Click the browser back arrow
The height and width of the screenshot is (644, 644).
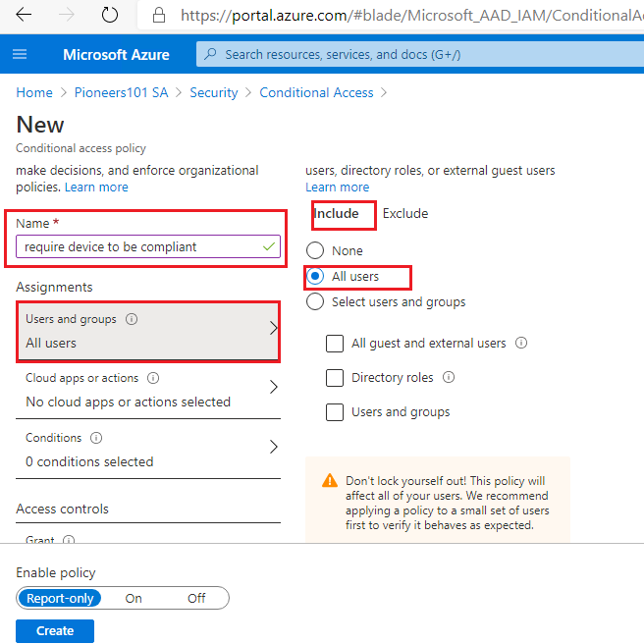coord(24,15)
